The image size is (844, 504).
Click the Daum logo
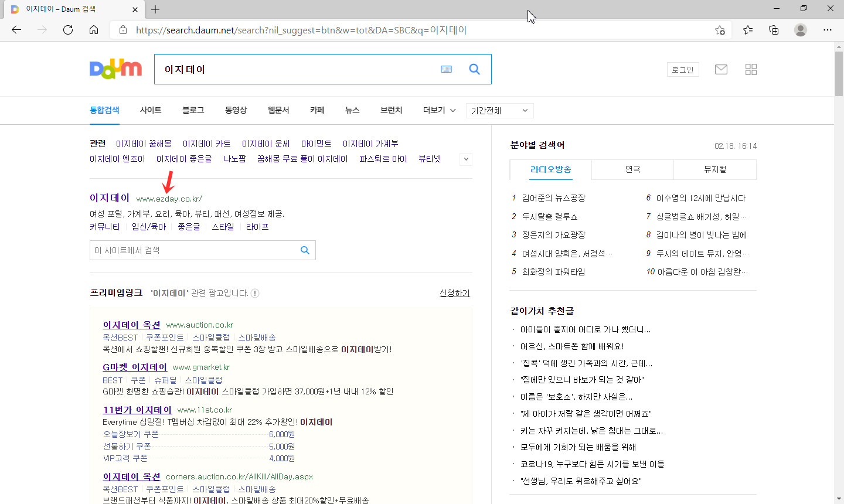pos(115,69)
